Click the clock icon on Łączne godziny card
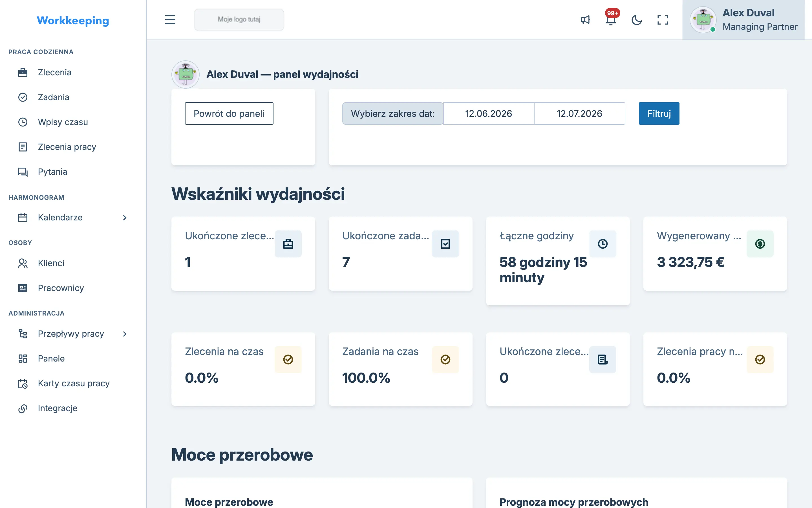The image size is (812, 508). [603, 244]
